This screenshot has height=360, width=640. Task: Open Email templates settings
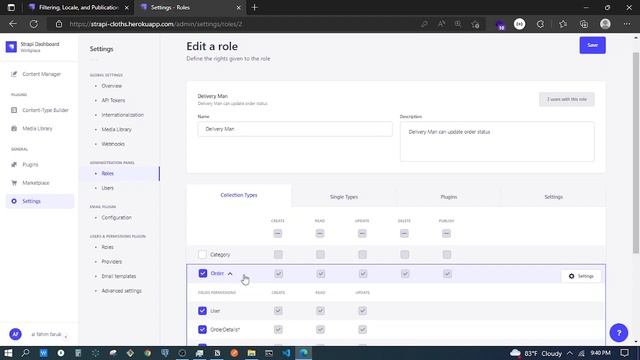119,276
